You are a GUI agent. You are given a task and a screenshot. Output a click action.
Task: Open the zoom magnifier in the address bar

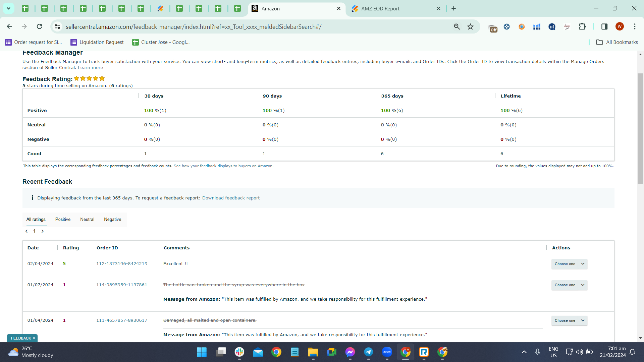coord(457,26)
